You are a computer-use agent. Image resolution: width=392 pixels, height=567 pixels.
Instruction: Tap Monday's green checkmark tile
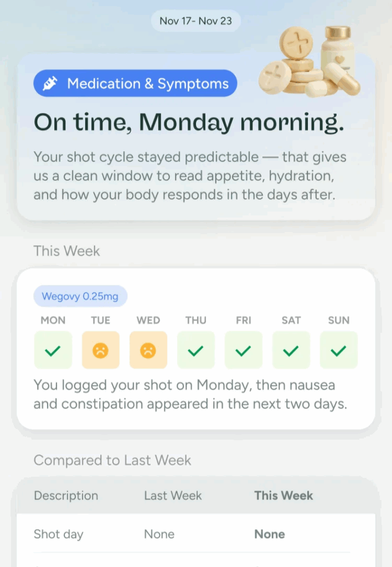[x=53, y=350]
